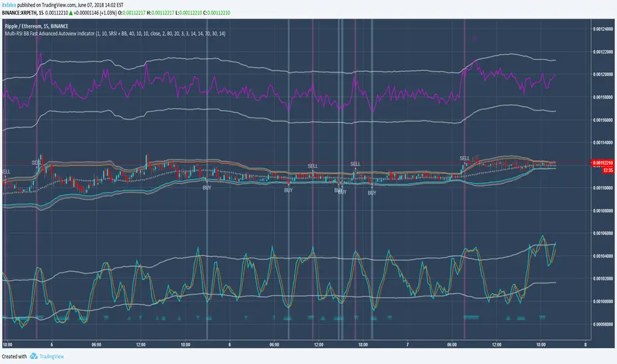Click the rightmost BUY signal label
The height and width of the screenshot is (364, 617).
tap(372, 193)
